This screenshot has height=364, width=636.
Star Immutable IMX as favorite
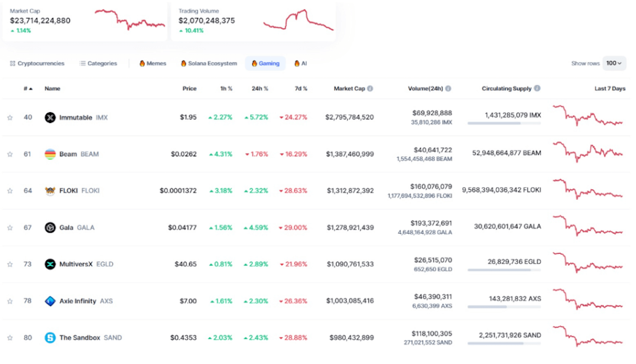point(10,118)
